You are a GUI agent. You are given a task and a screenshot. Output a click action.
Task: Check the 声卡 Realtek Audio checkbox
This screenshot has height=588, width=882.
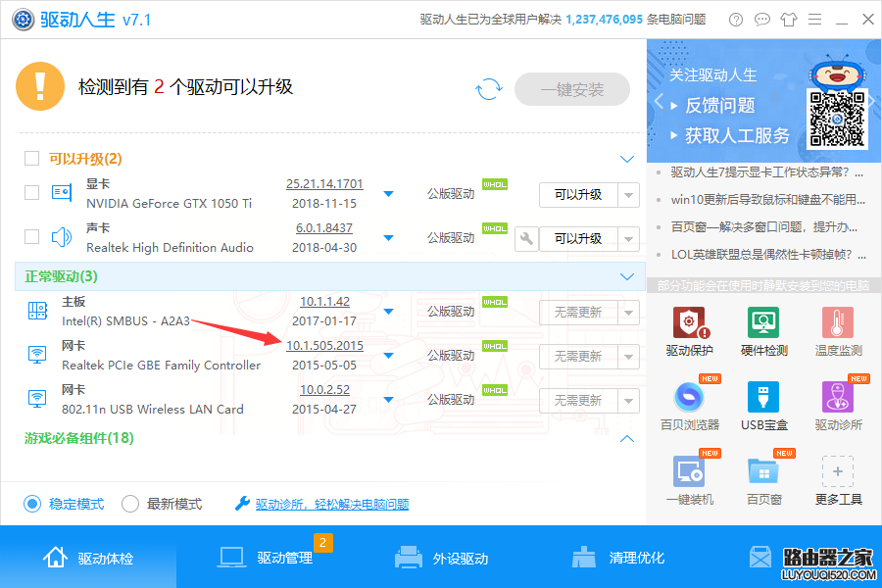32,237
